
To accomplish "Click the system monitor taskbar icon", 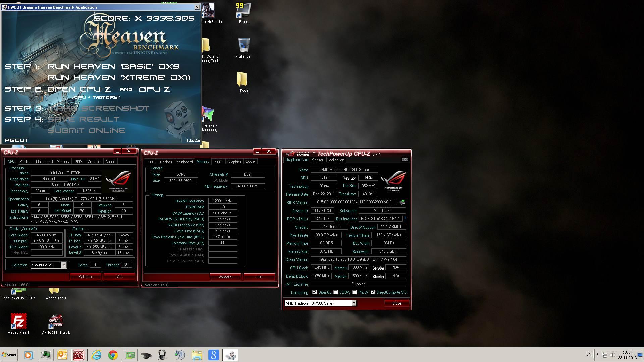I will coord(46,355).
